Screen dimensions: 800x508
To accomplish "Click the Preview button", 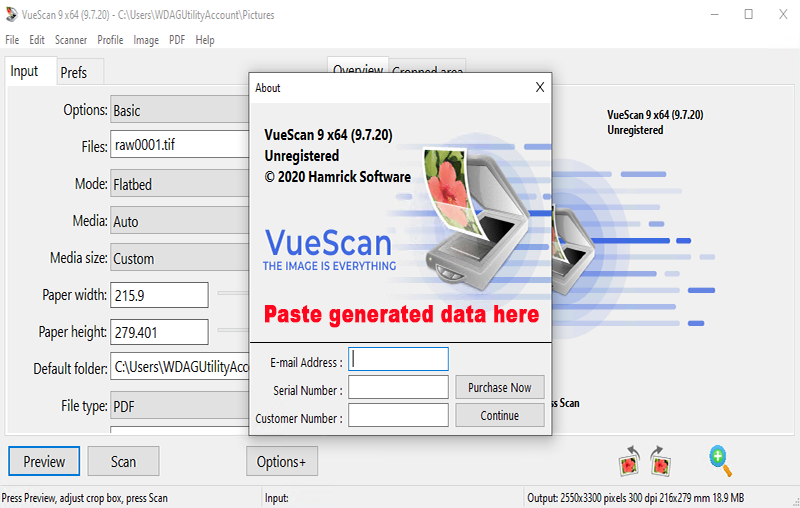I will click(x=44, y=461).
